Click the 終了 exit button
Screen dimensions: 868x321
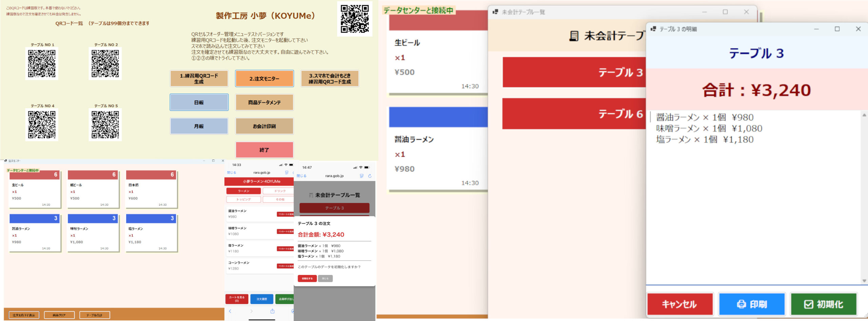point(264,150)
